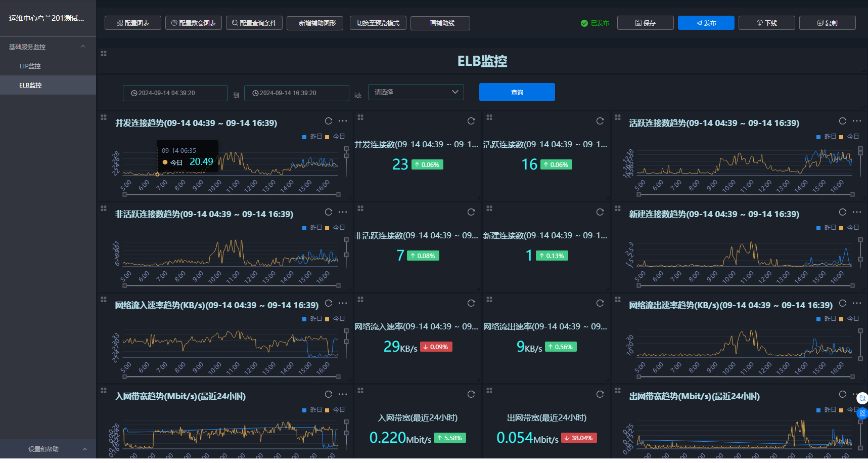
Task: Click the start time field 2024-09-14 04:39:20
Action: (175, 93)
